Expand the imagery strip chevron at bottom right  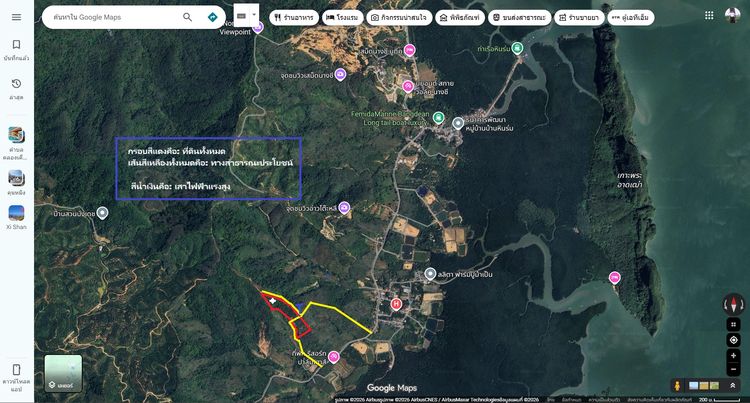tap(732, 385)
